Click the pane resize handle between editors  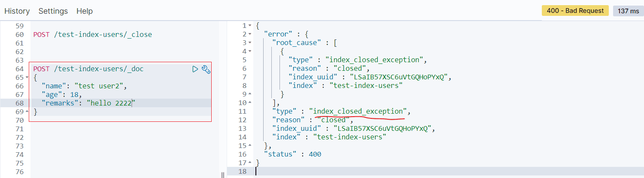click(x=222, y=175)
